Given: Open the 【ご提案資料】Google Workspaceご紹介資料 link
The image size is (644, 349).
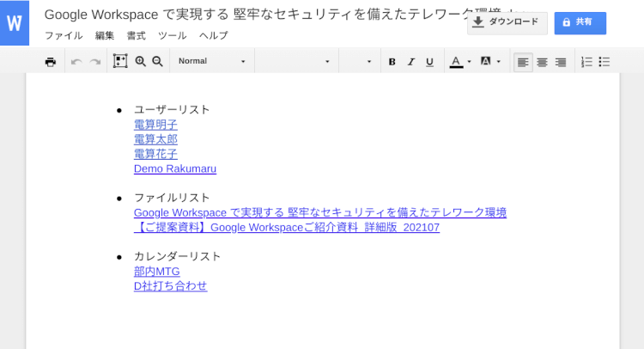Looking at the screenshot, I should click(x=287, y=227).
